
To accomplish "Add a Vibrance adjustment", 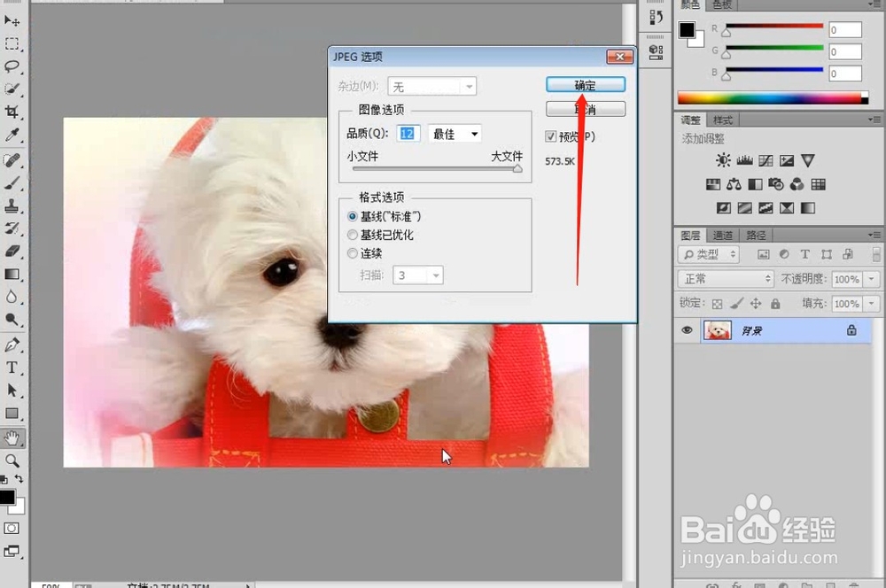I will point(808,160).
